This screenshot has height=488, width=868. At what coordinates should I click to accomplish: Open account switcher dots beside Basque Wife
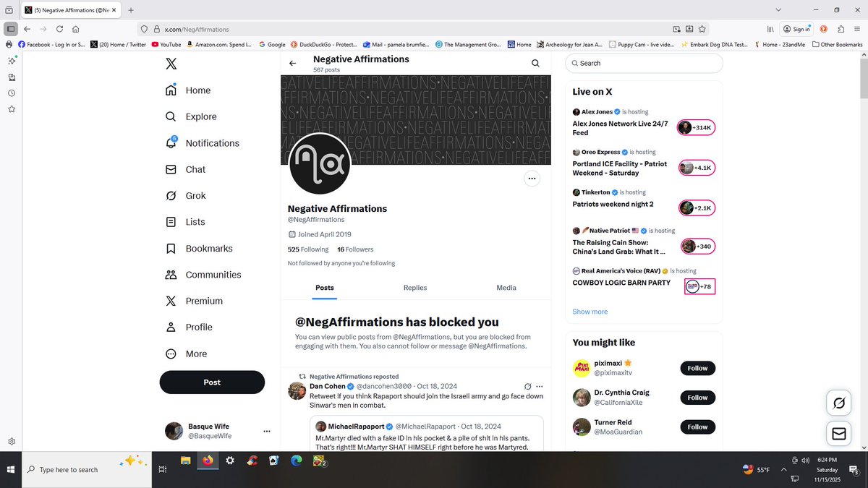click(x=266, y=431)
